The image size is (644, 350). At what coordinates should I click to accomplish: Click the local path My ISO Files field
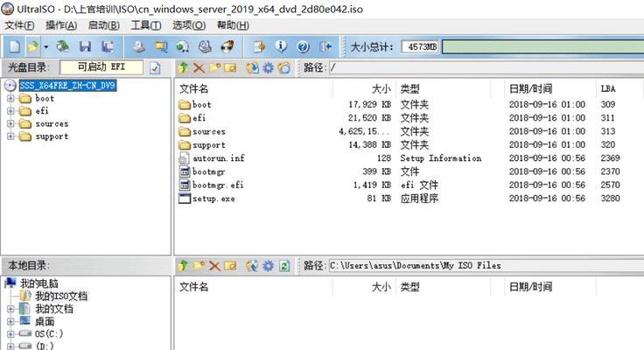point(486,265)
